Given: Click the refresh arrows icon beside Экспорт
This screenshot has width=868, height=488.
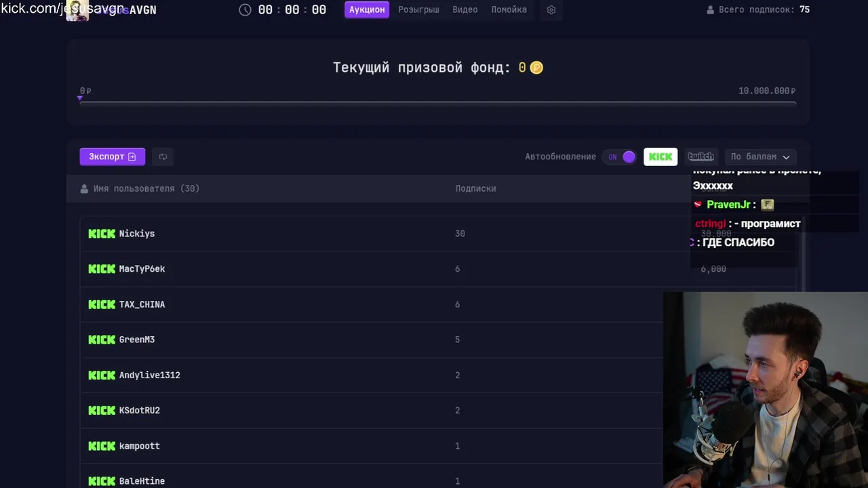Looking at the screenshot, I should pyautogui.click(x=163, y=157).
